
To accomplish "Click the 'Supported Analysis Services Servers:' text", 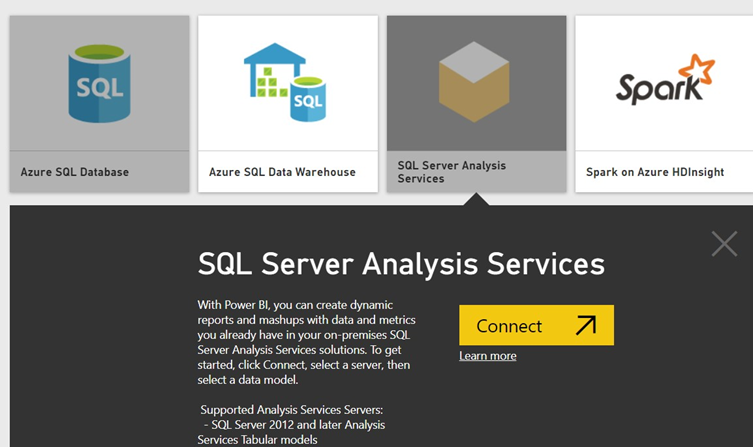I will (x=291, y=410).
